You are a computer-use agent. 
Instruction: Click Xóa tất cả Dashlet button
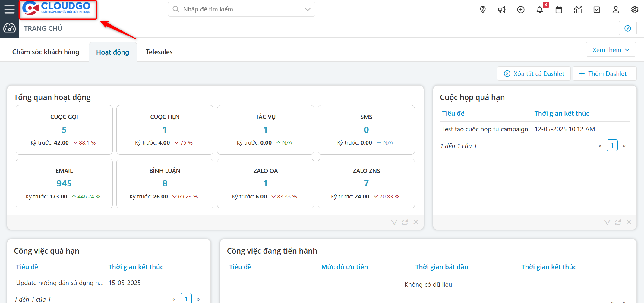point(534,74)
